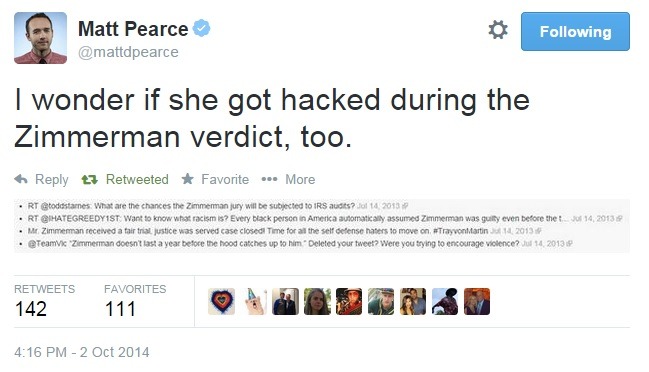Click the blue verified badge
This screenshot has width=649, height=372.
click(202, 28)
